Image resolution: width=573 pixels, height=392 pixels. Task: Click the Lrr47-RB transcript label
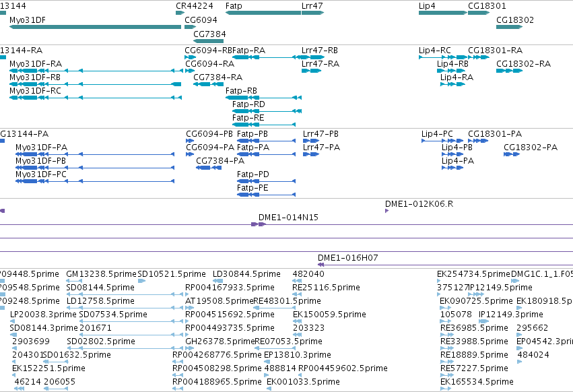320,50
